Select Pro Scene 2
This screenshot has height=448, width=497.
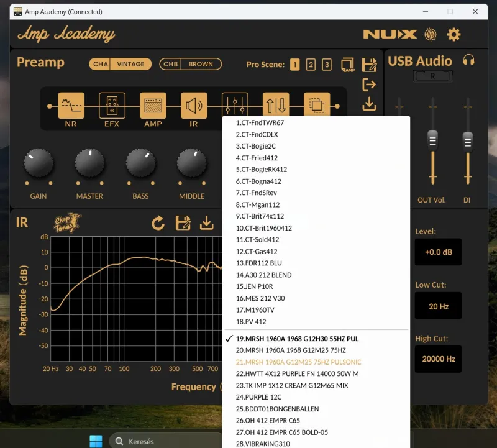[311, 65]
